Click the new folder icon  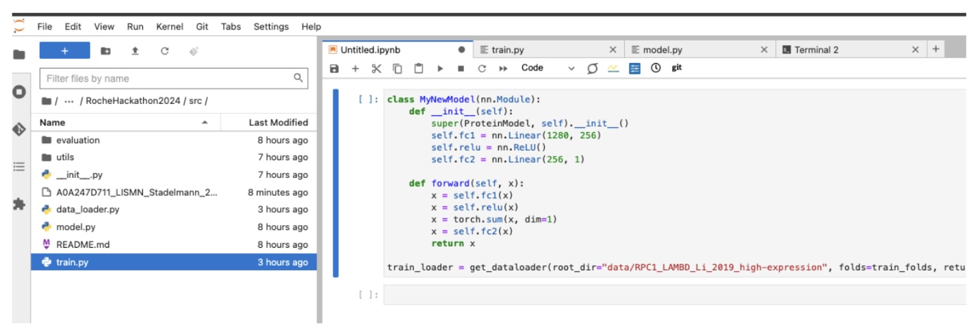105,51
